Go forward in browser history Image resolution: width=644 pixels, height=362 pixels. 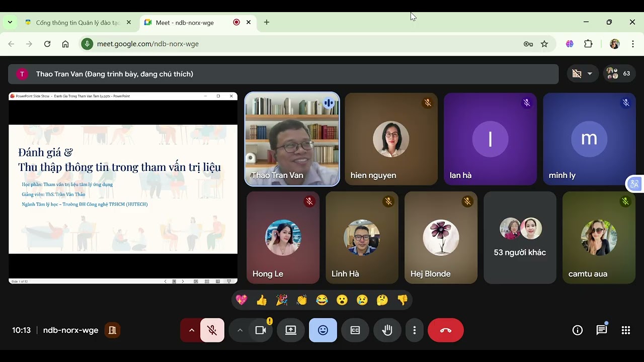click(x=29, y=44)
